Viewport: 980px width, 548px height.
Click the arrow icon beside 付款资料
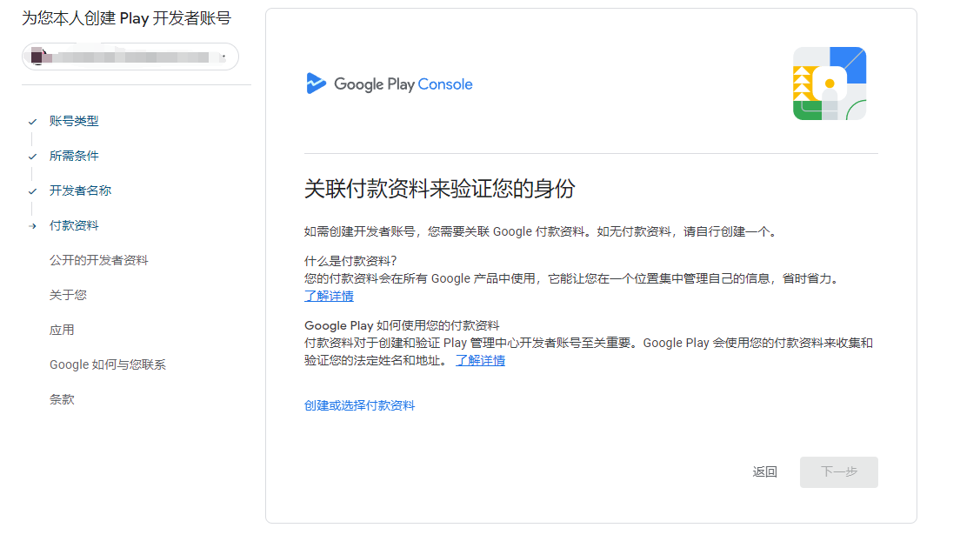[32, 226]
